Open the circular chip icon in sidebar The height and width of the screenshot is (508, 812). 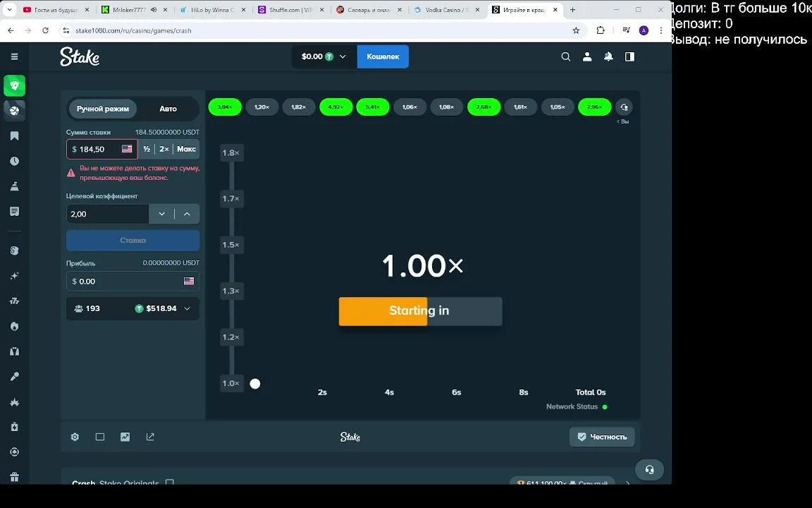tap(15, 452)
